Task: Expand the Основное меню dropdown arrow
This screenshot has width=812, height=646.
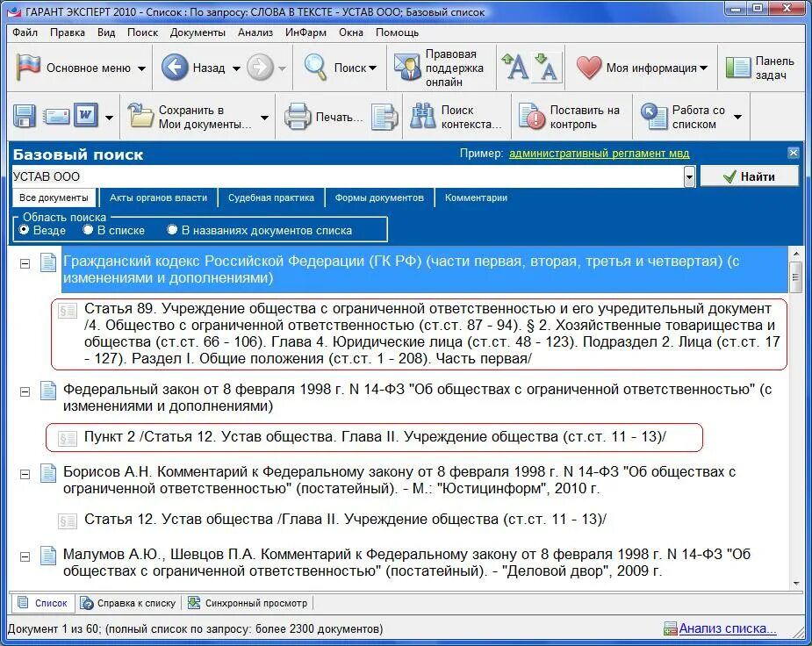Action: (x=141, y=68)
